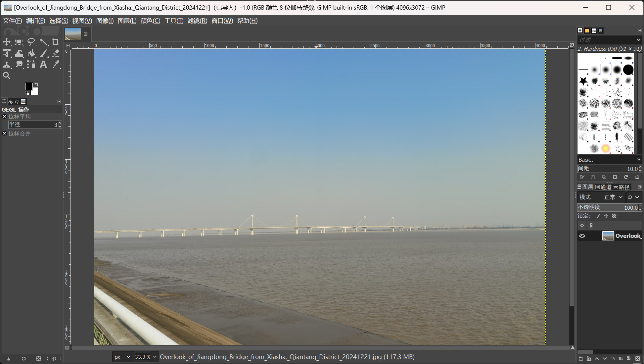Open the 模式 layer mode dropdown
This screenshot has width=644, height=364.
coord(601,197)
